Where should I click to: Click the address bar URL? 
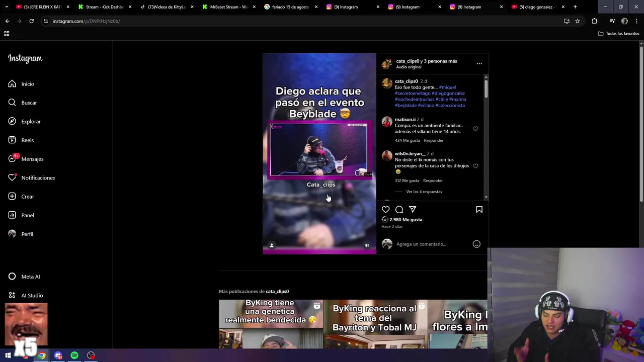[86, 21]
